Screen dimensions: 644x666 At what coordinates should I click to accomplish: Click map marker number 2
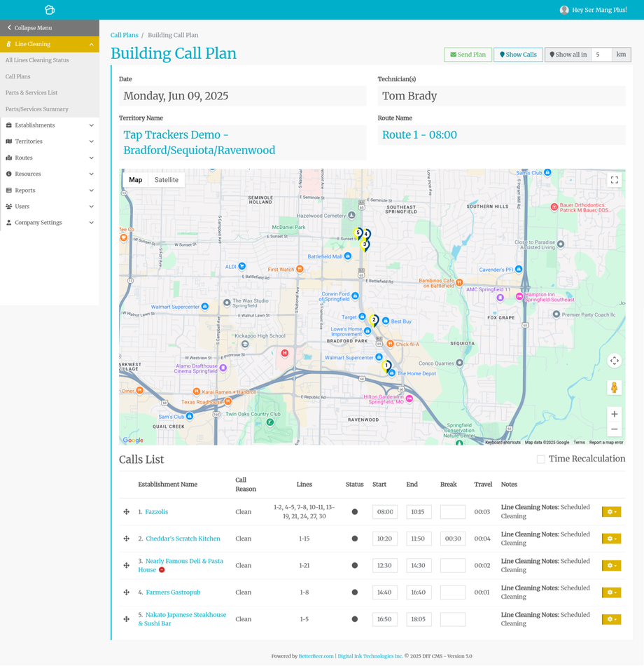pyautogui.click(x=374, y=320)
